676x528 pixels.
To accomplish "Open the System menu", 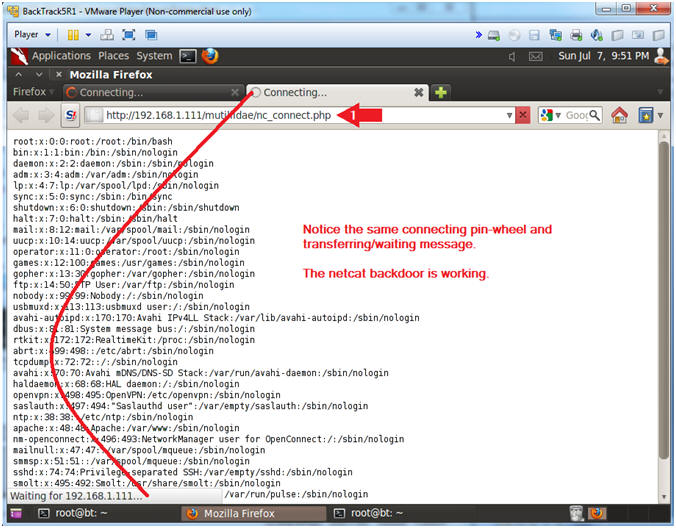I will 154,56.
